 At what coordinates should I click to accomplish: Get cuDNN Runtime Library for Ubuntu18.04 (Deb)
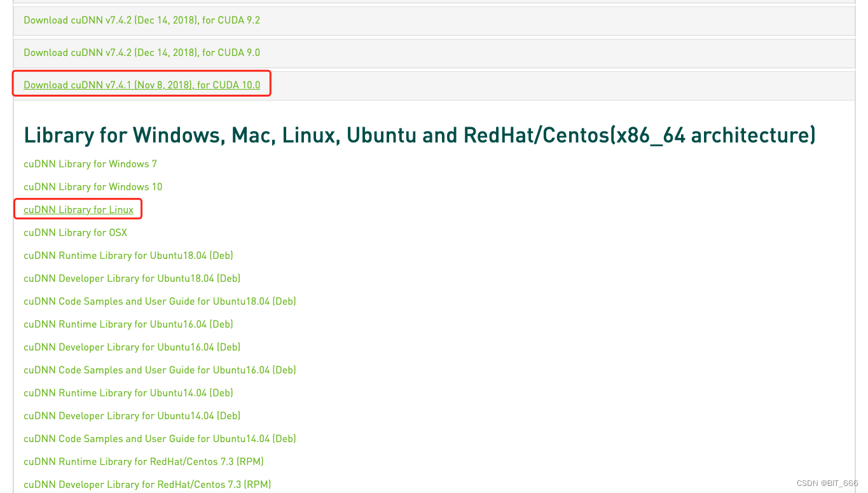tap(128, 256)
